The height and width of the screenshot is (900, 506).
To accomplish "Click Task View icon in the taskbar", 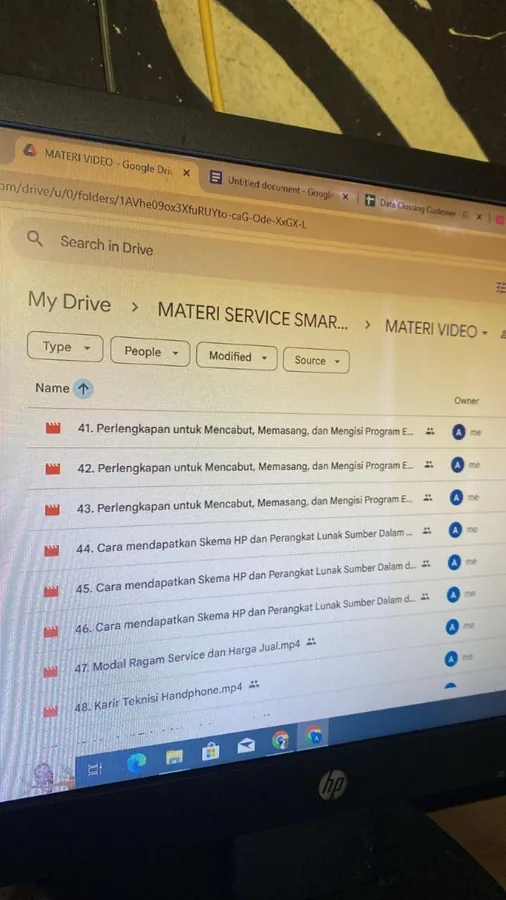I will tap(95, 769).
